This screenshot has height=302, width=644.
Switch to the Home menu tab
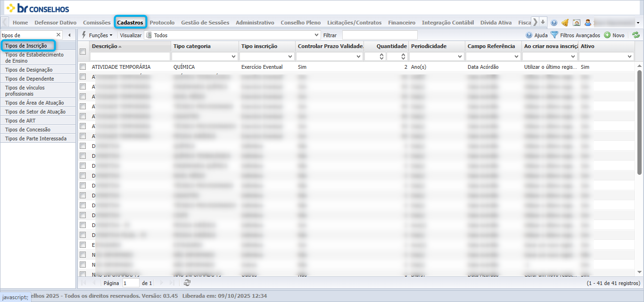[x=20, y=23]
